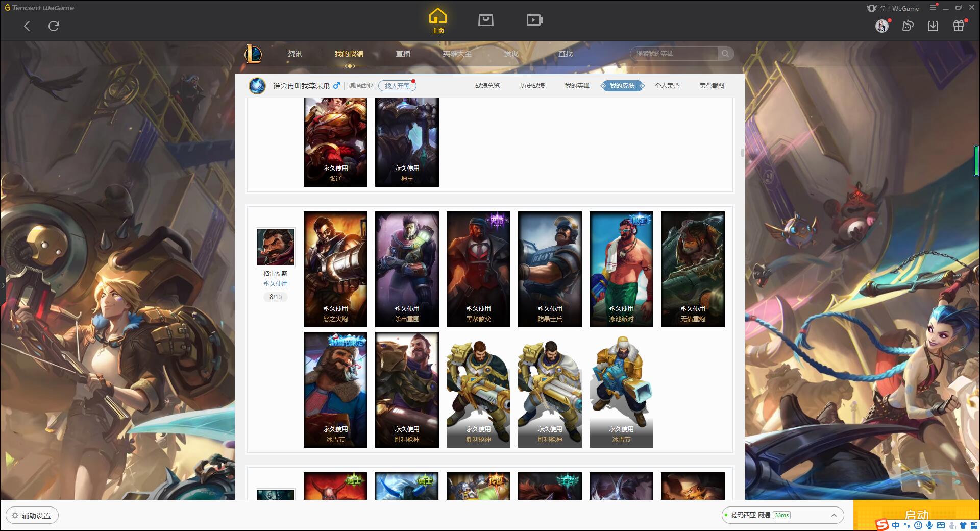Screen dimensions: 980x531
Task: Open 辅助设置 auxiliary settings
Action: pyautogui.click(x=32, y=516)
